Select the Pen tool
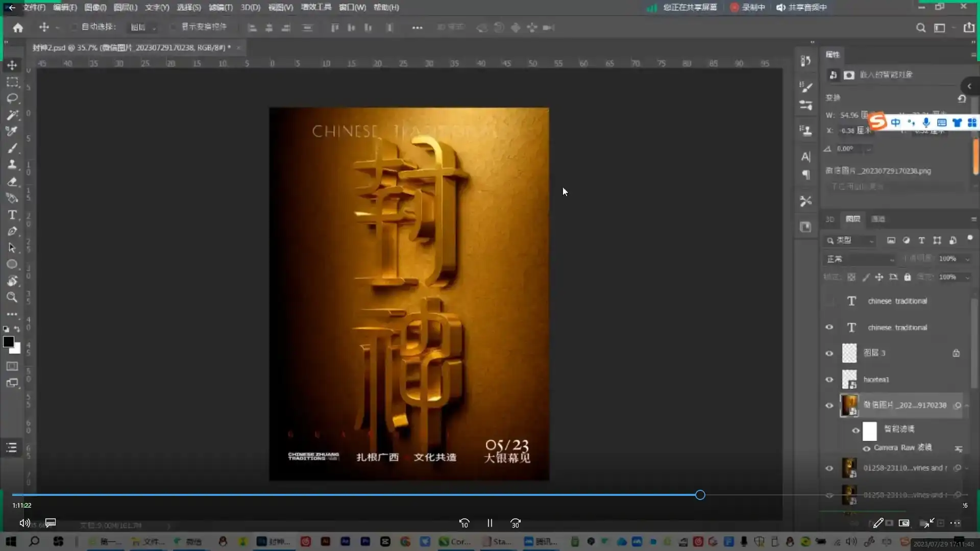The image size is (980, 551). [x=12, y=232]
